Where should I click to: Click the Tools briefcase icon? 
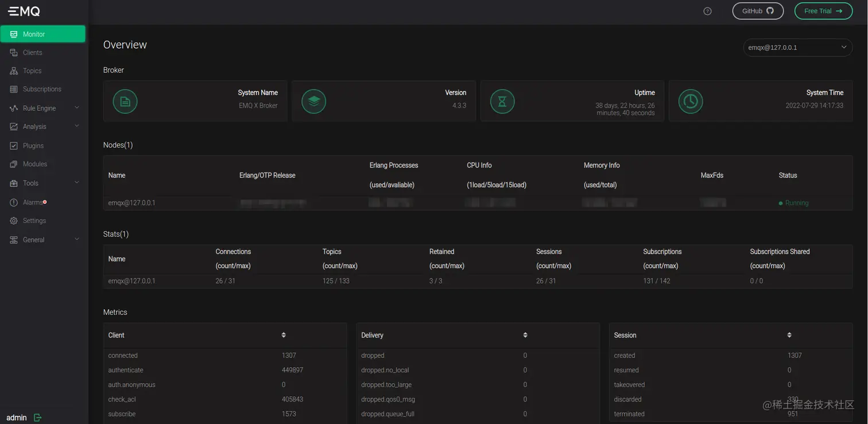click(x=14, y=183)
